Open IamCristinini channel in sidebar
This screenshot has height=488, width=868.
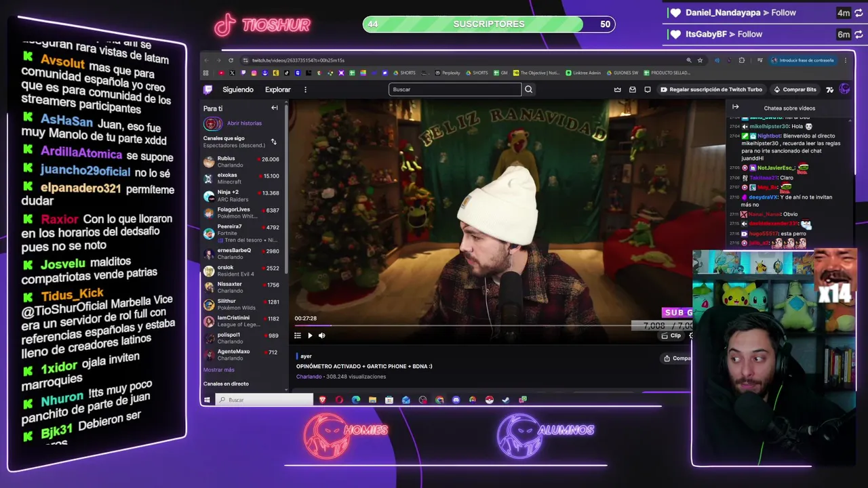tap(241, 321)
